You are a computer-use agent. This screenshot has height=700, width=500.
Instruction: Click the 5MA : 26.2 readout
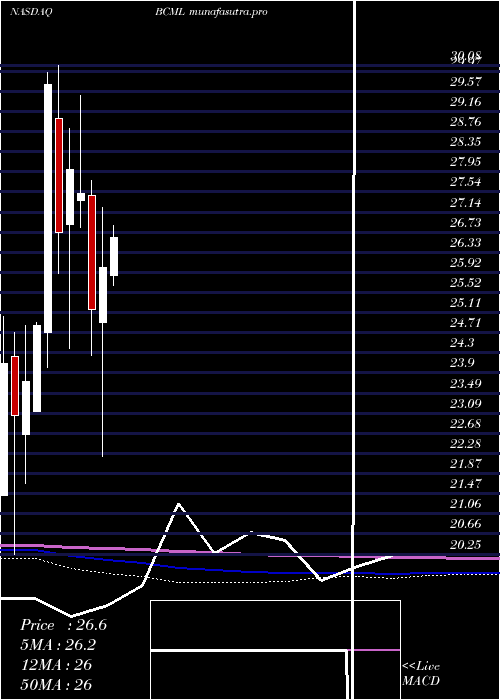[58, 645]
